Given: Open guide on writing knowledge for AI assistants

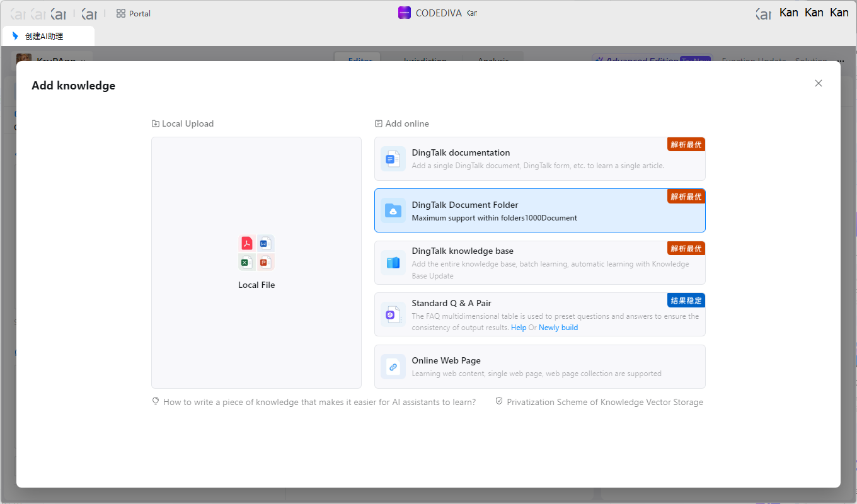Looking at the screenshot, I should 319,402.
